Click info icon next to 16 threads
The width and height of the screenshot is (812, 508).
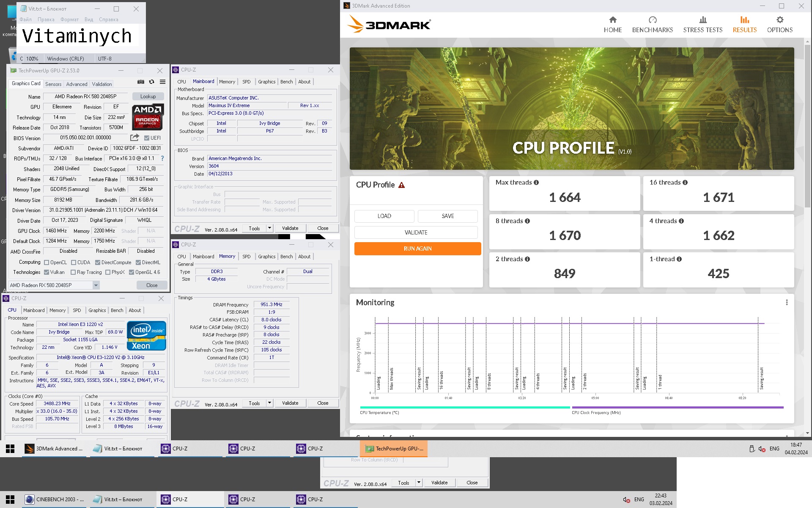685,182
